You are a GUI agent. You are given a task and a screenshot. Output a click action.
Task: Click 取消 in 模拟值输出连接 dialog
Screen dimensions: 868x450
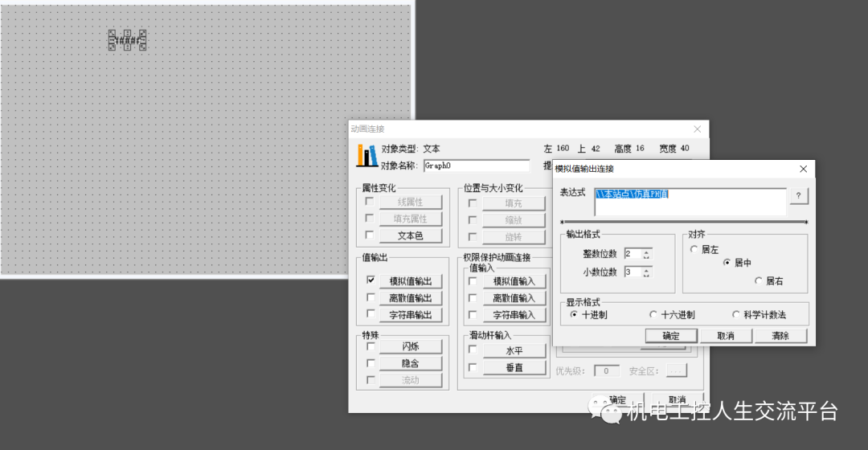point(726,336)
